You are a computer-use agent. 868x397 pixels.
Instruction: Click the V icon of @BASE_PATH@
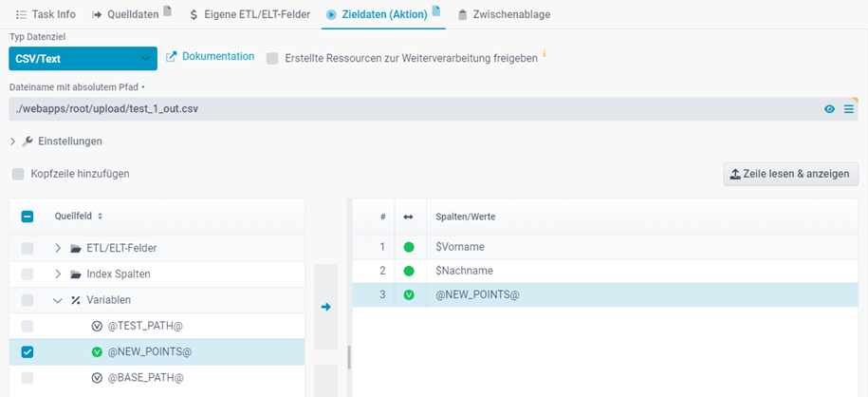click(97, 378)
